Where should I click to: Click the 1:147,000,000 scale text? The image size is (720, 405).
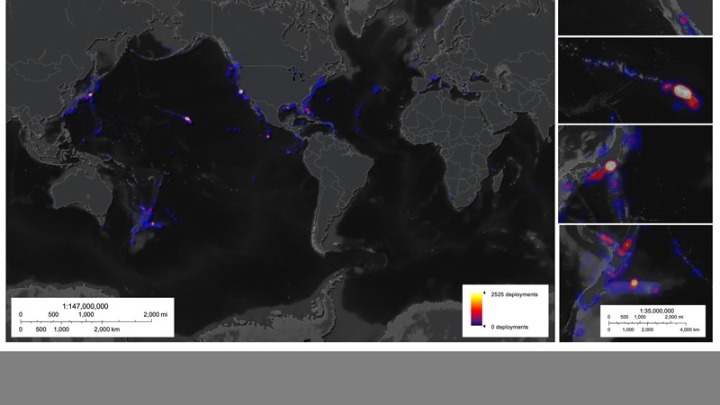(85, 306)
